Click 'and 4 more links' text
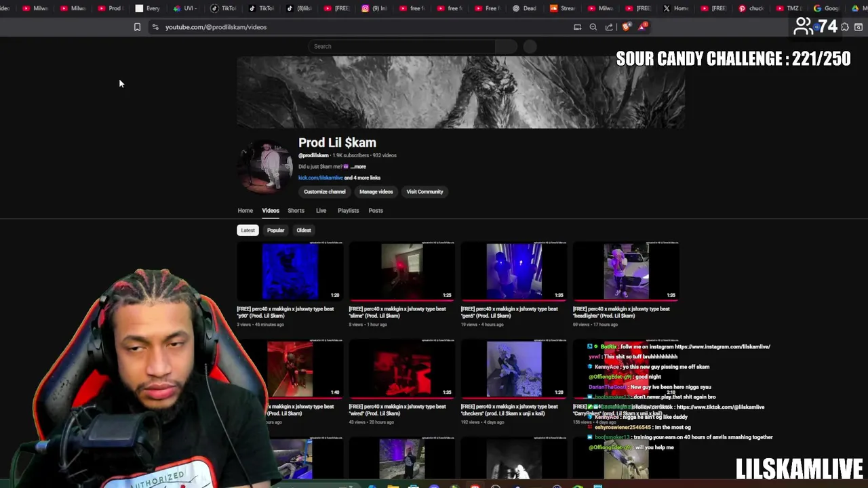Viewport: 868px width, 488px height. 362,178
